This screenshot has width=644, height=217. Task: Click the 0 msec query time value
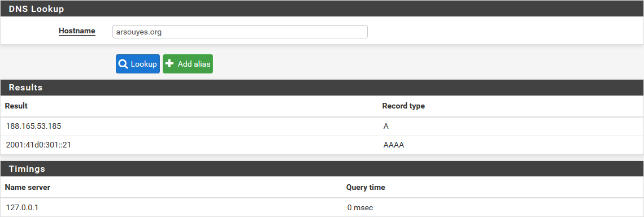[x=360, y=207]
